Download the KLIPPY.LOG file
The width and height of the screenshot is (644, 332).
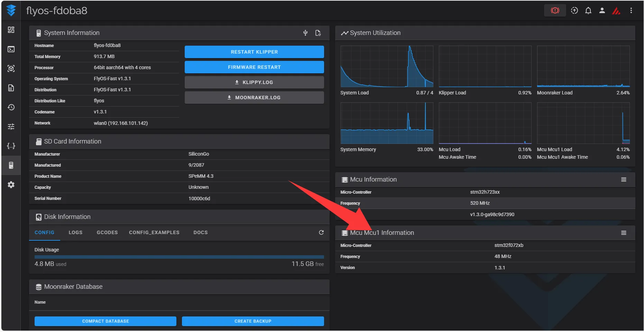(254, 82)
